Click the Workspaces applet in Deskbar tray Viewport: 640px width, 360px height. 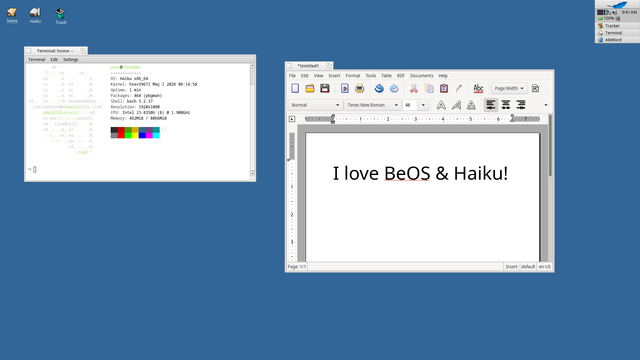click(600, 12)
